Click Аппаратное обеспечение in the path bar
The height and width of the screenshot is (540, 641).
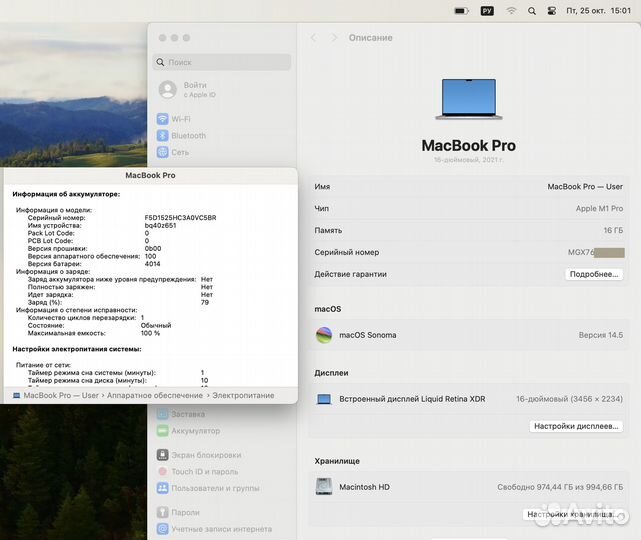(157, 395)
